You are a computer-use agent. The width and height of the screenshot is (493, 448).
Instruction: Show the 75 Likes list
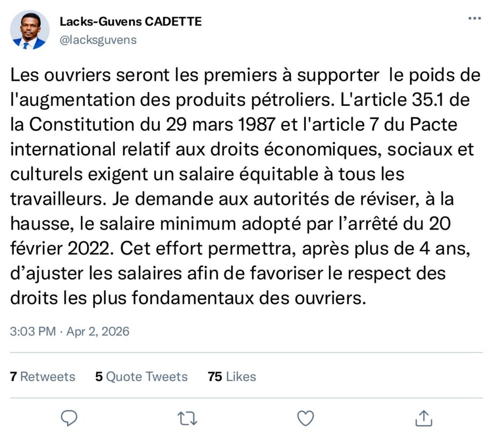click(232, 376)
